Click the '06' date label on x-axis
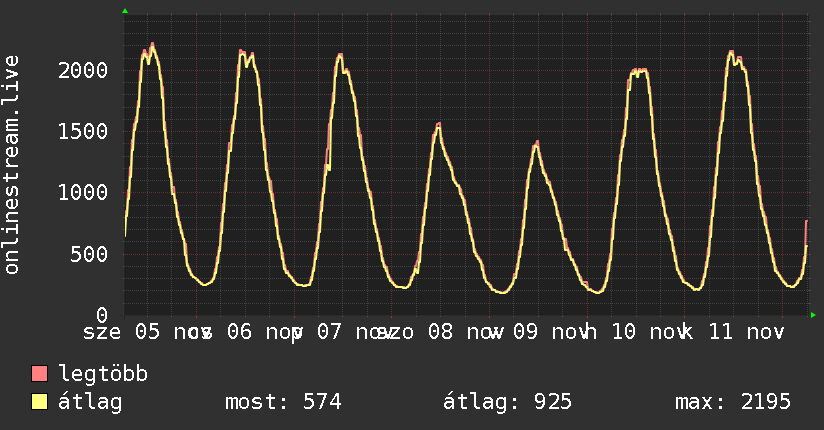The image size is (824, 430). (239, 331)
